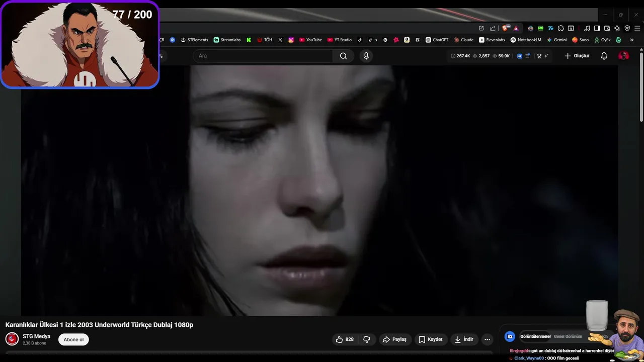The height and width of the screenshot is (362, 644).
Task: Activate voice search microphone icon
Action: point(366,56)
